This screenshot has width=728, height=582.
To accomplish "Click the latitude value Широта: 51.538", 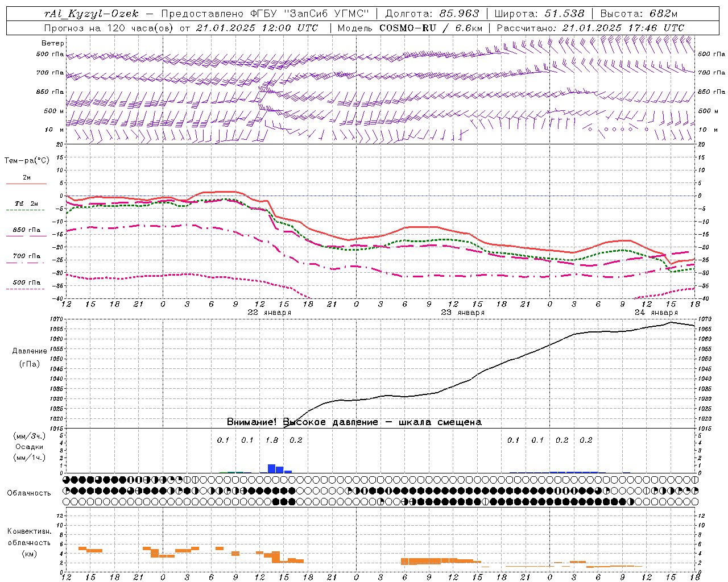I will tap(539, 14).
